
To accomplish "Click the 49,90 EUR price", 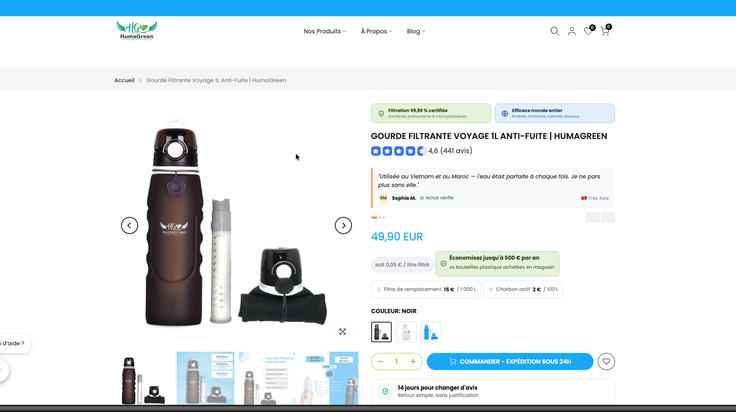I will coord(397,237).
